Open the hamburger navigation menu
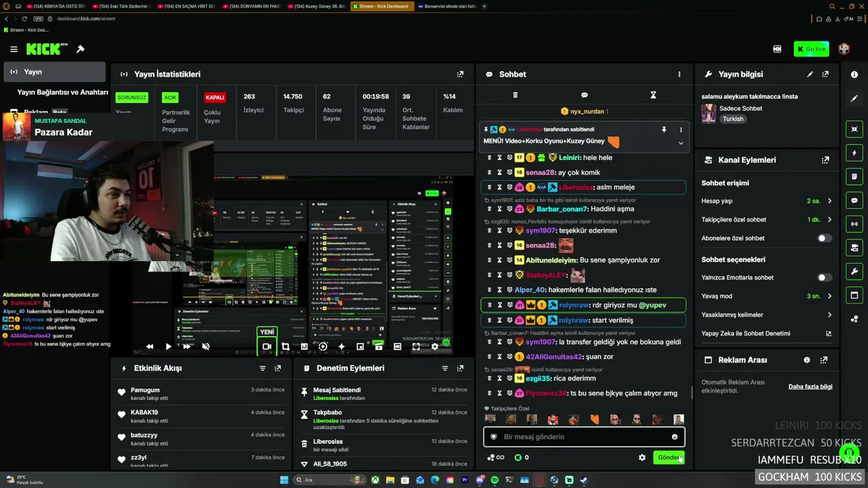 coord(14,49)
